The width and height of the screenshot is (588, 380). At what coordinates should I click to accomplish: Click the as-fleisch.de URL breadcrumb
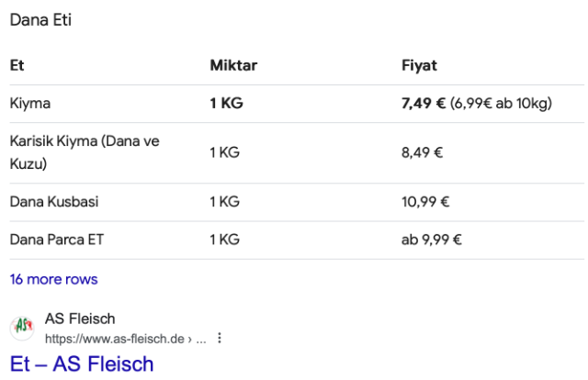click(125, 339)
